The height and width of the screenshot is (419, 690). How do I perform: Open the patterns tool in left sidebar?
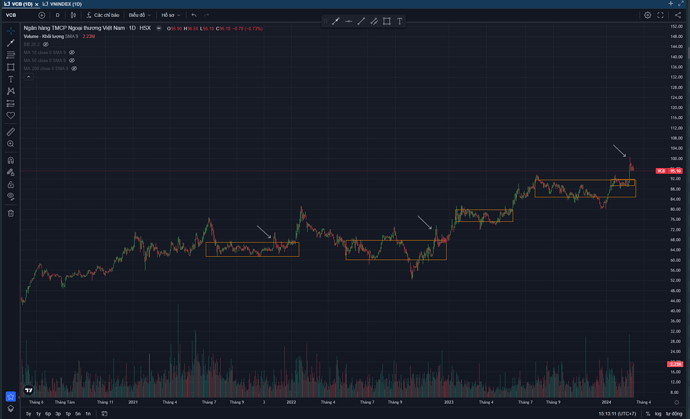11,91
